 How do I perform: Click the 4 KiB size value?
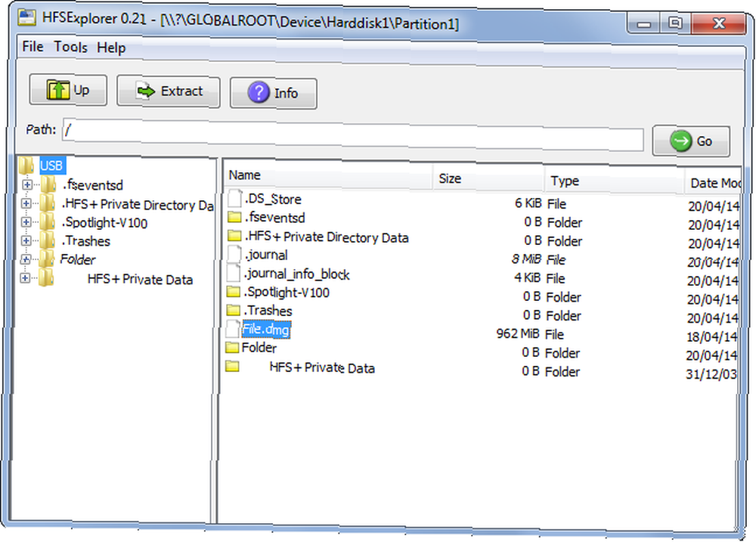(x=527, y=277)
